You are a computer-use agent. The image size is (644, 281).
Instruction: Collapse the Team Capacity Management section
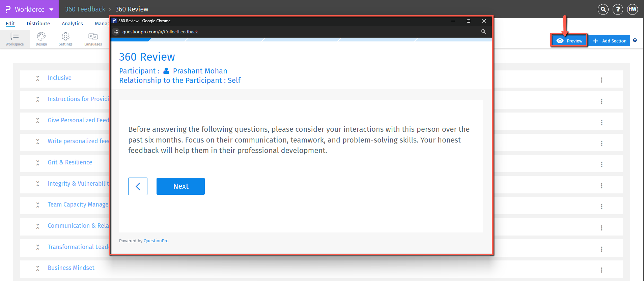38,205
